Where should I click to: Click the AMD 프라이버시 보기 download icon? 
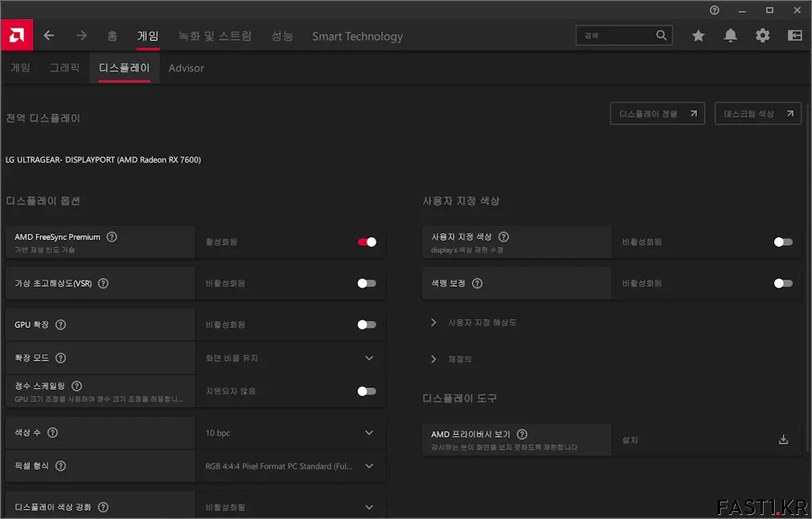tap(783, 439)
